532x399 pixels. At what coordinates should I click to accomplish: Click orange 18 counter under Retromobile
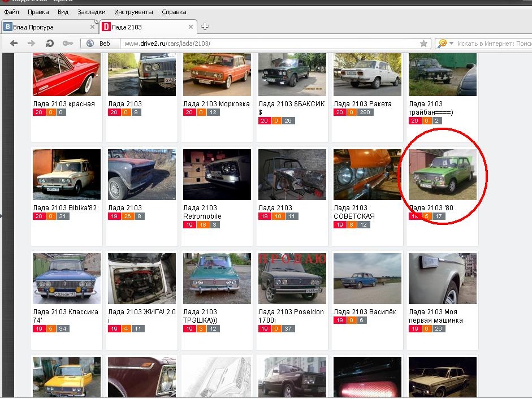point(203,224)
